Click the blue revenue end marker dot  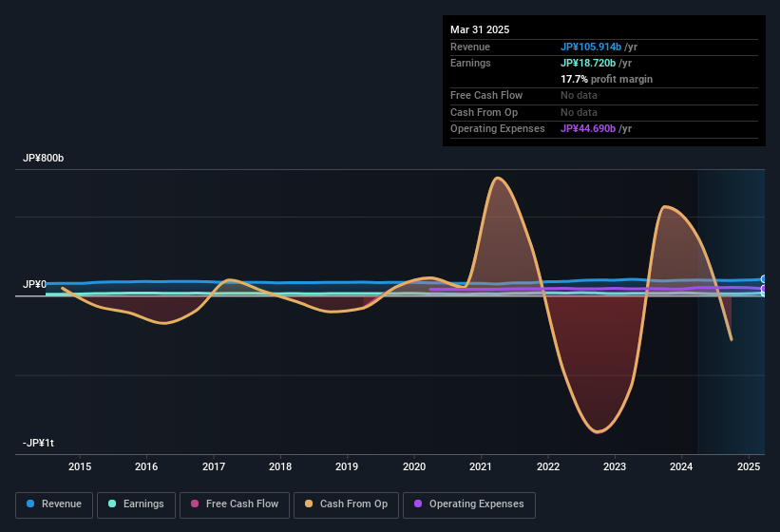click(x=764, y=279)
